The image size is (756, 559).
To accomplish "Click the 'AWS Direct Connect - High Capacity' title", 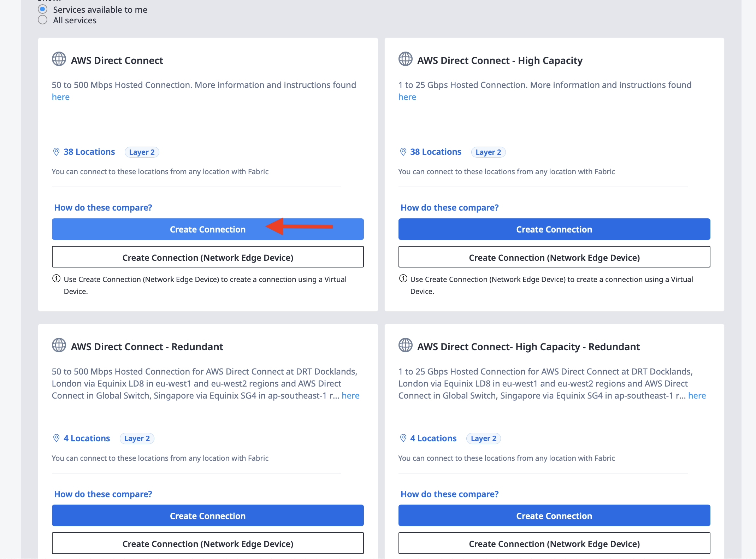I will (x=500, y=60).
